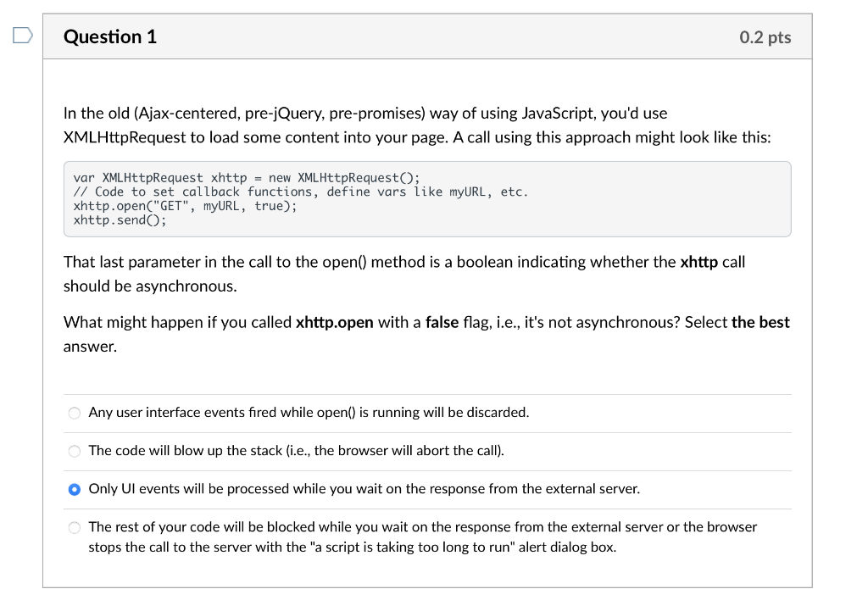Click the xhttp.open code line
The image size is (868, 589).
pos(185,205)
